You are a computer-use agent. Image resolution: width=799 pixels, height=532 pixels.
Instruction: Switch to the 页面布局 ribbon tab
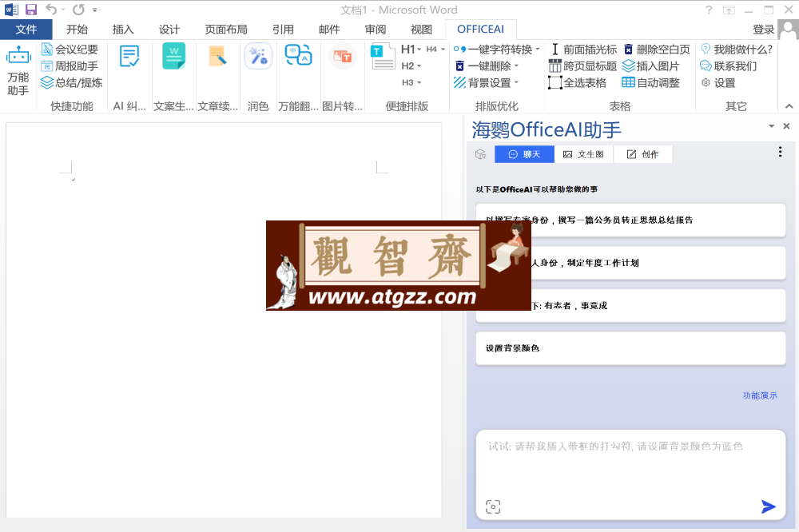coord(226,30)
